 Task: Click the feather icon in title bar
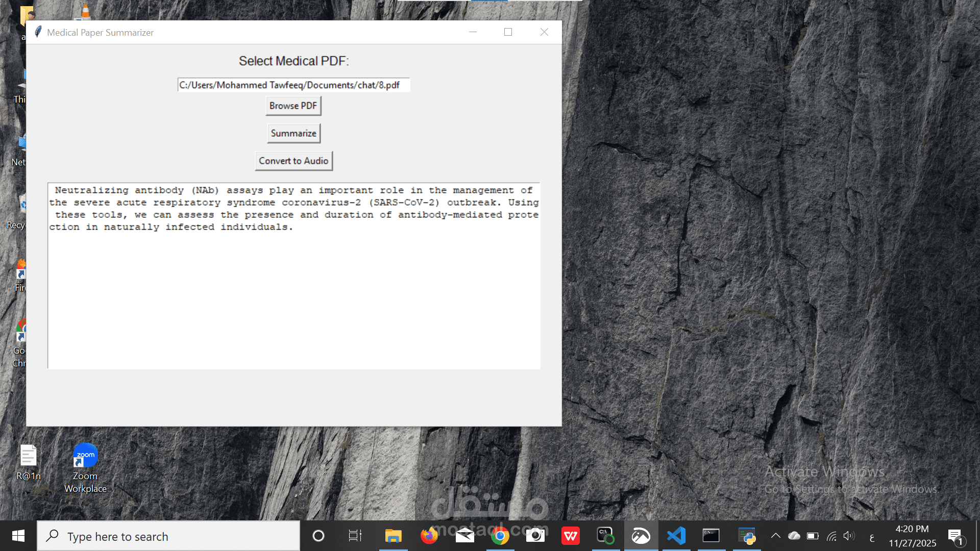tap(38, 32)
